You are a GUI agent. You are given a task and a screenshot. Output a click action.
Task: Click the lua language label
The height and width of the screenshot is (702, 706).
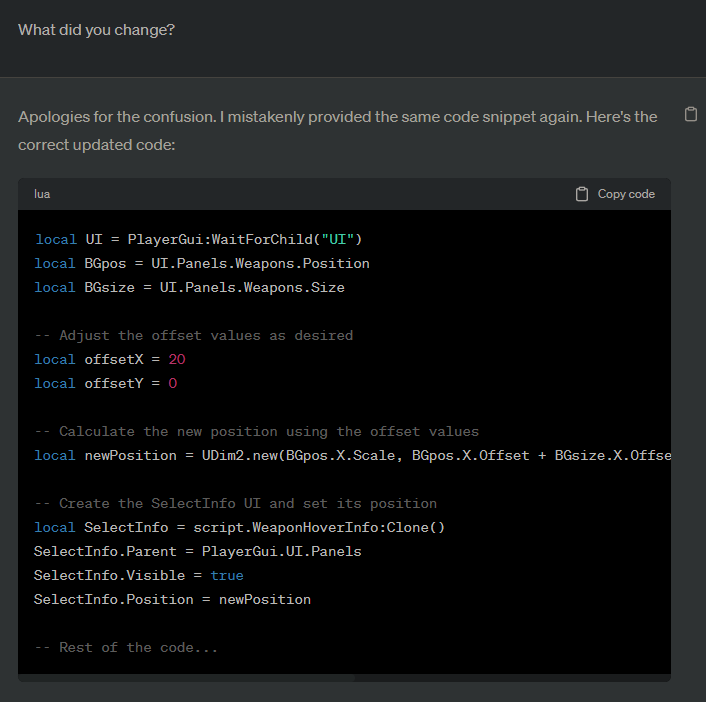tap(42, 194)
